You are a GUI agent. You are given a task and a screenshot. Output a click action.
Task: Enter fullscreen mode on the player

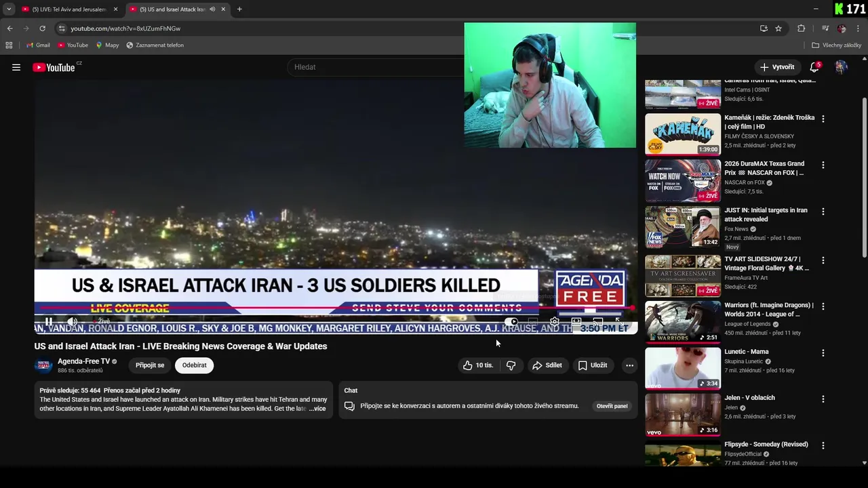pyautogui.click(x=618, y=322)
